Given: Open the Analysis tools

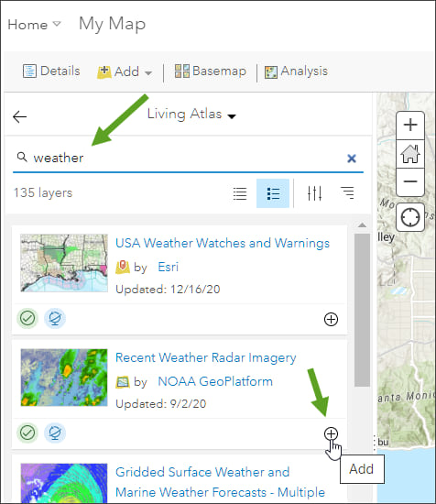Looking at the screenshot, I should pyautogui.click(x=296, y=71).
